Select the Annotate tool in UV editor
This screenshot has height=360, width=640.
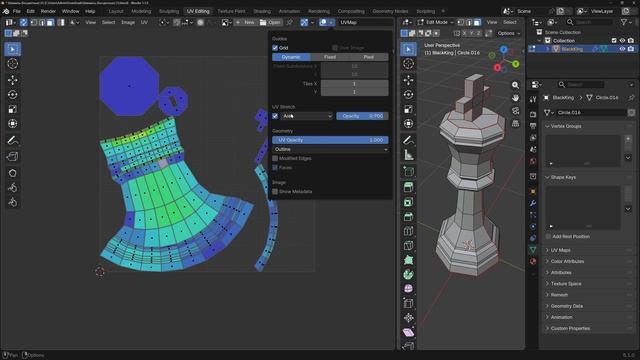[x=13, y=140]
